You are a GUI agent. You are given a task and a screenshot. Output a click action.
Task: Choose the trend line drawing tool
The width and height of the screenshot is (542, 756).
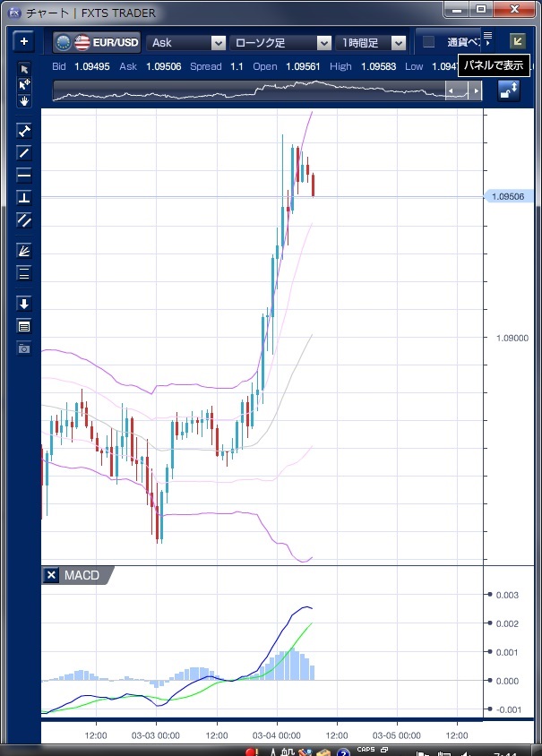24,152
